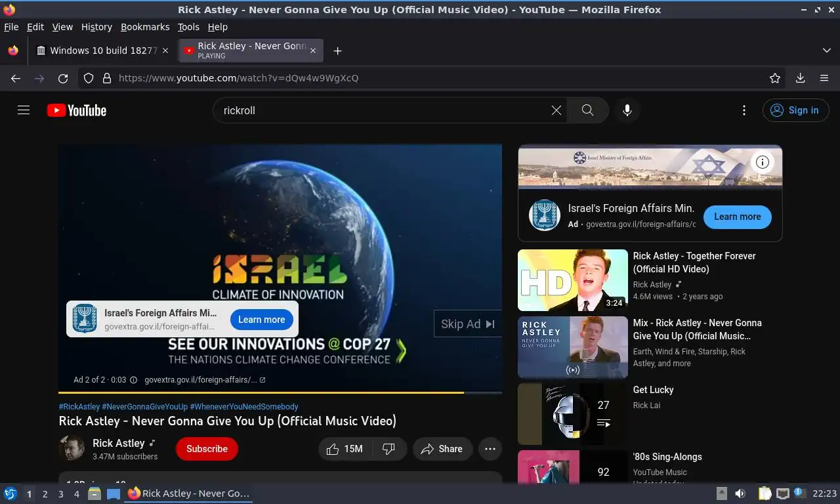Open Rick Astley channel name link

(119, 443)
